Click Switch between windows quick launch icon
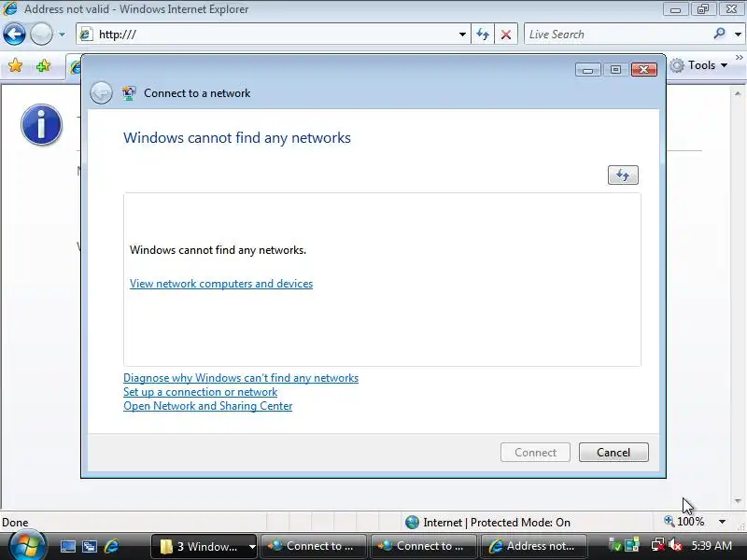This screenshot has width=747, height=560. tap(90, 546)
